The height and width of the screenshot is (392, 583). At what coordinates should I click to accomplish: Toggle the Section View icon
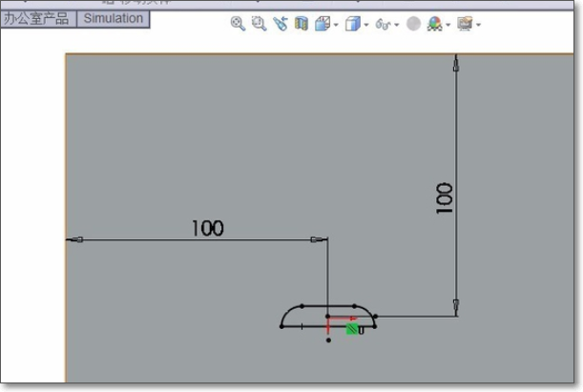[x=302, y=24]
